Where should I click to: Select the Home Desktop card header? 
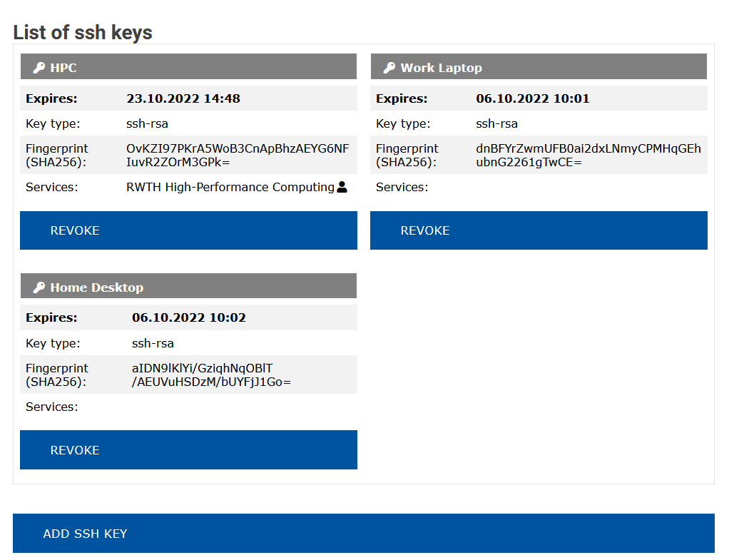[x=188, y=285]
